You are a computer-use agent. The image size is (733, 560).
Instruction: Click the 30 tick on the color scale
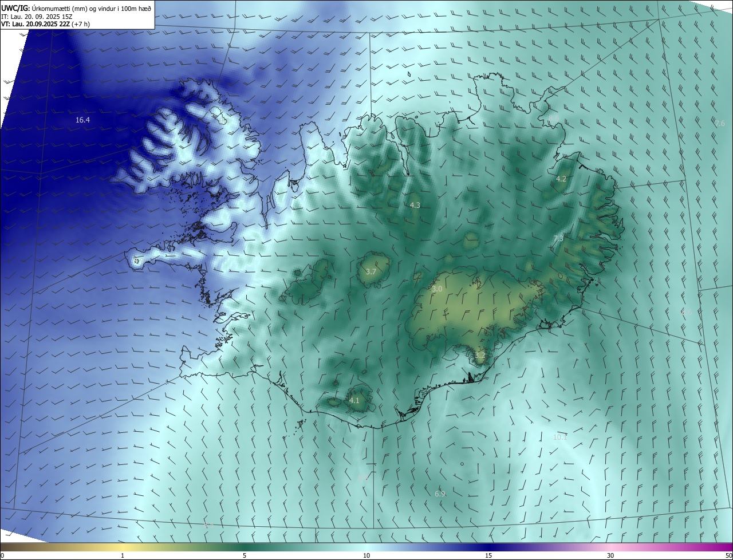click(x=610, y=556)
